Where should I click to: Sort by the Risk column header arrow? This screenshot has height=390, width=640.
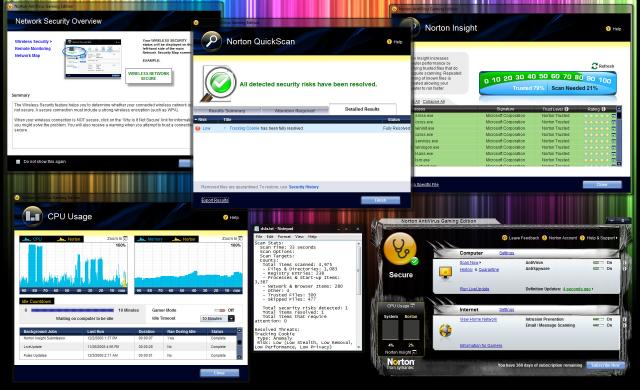(x=196, y=120)
